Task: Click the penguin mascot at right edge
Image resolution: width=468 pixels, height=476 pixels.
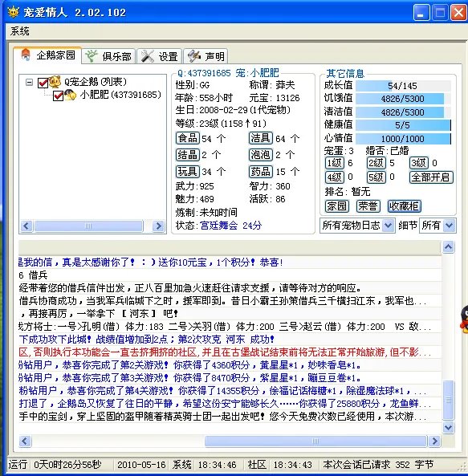Action: [x=464, y=320]
